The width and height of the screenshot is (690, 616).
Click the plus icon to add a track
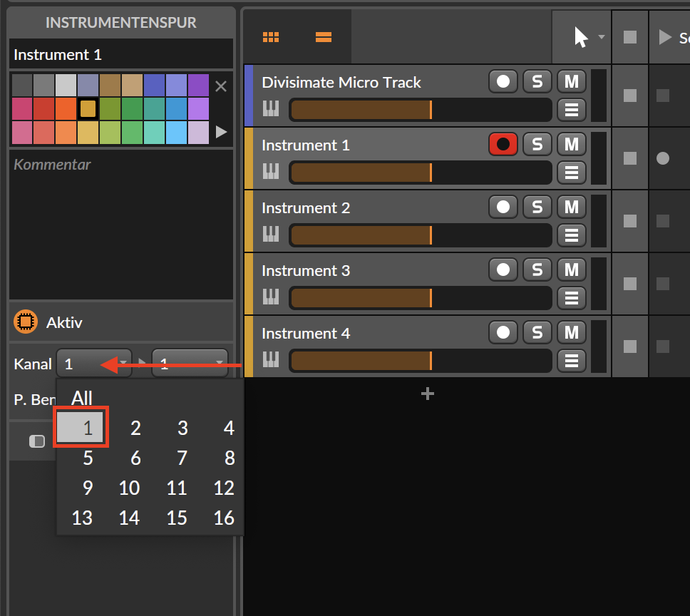point(427,394)
